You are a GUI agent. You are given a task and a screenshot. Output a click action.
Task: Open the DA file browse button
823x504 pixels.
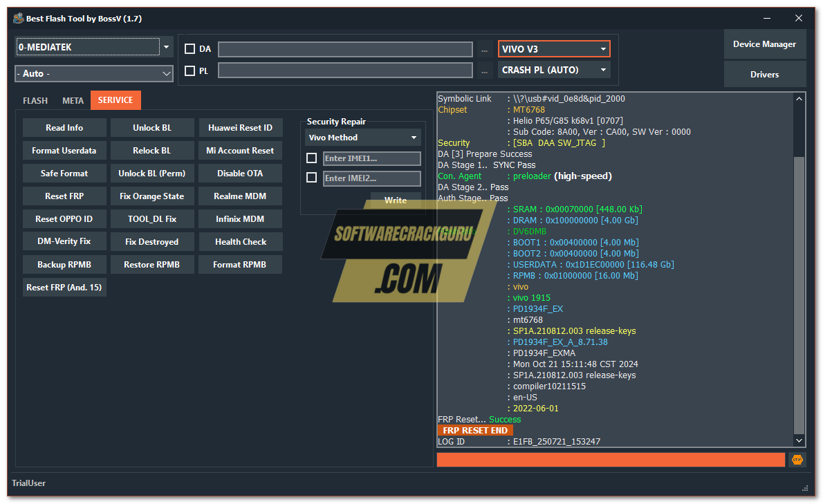pos(484,50)
